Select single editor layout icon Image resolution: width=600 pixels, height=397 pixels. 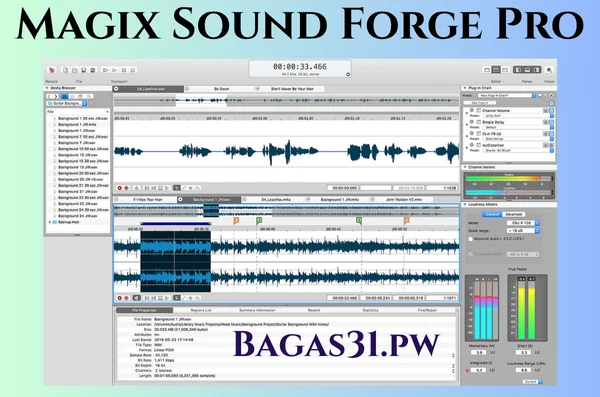pyautogui.click(x=487, y=70)
